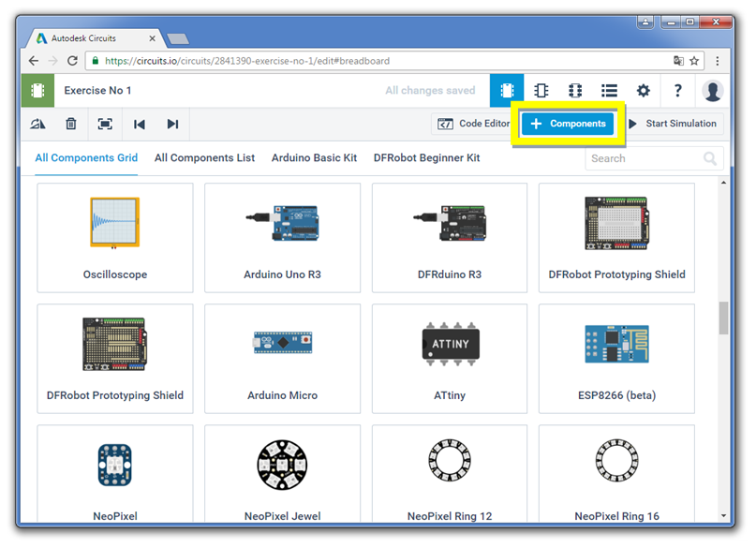Click the Exercise No 1 project title
Image resolution: width=756 pixels, height=548 pixels.
click(97, 91)
